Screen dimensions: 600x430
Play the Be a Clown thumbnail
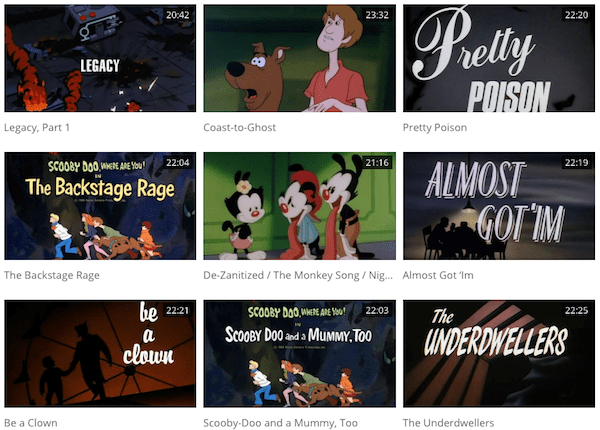(x=100, y=353)
